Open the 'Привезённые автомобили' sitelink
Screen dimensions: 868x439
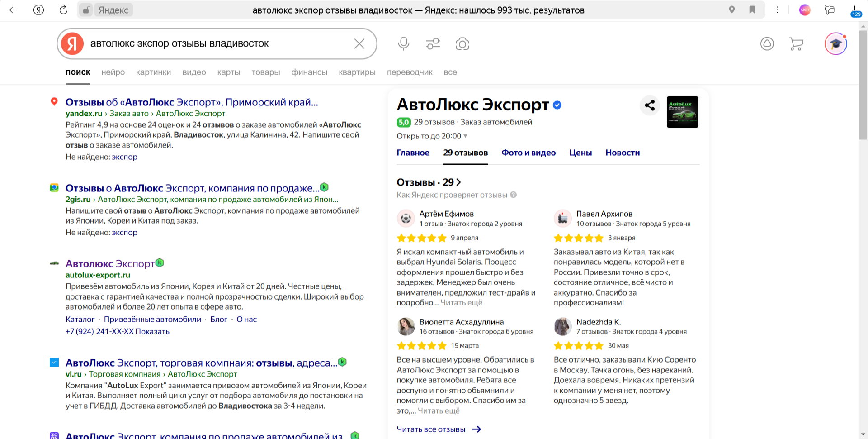152,320
